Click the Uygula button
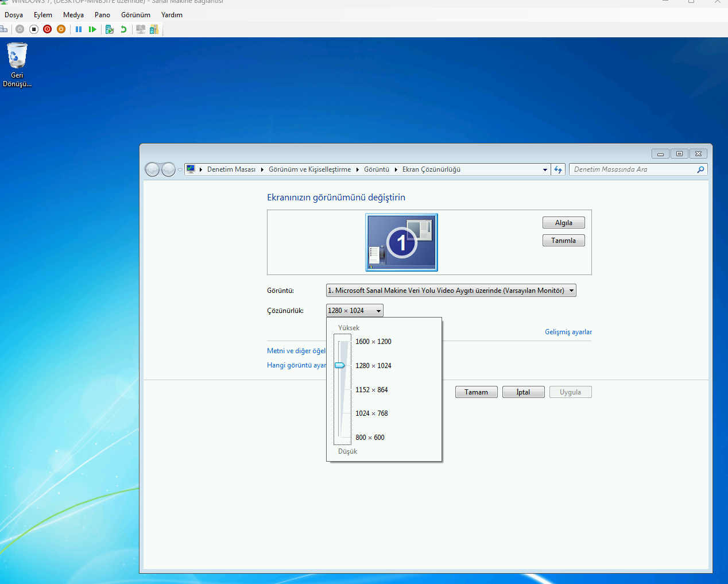Viewport: 728px width, 584px height. (571, 392)
